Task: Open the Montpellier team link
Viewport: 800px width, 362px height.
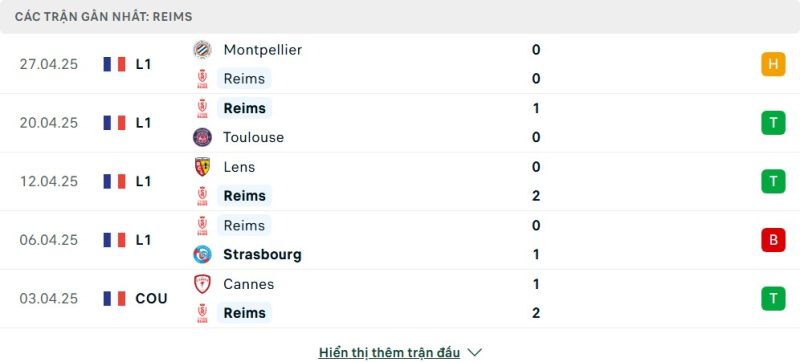Action: coord(262,49)
